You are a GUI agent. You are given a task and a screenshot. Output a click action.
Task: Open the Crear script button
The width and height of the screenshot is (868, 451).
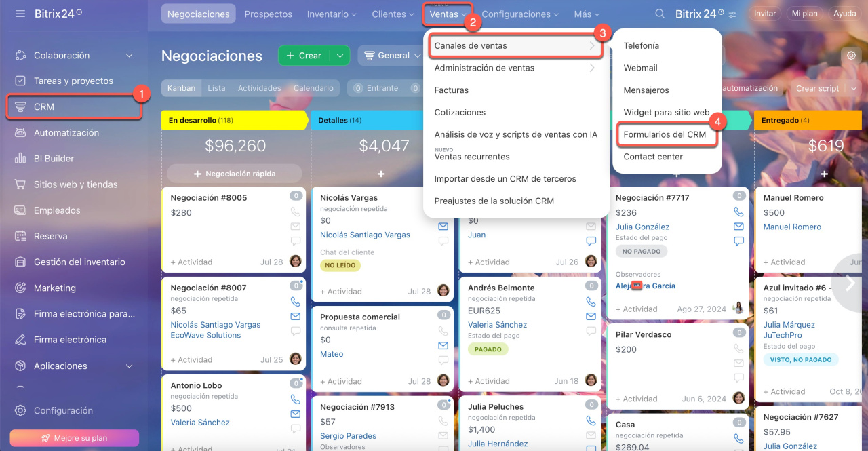point(818,88)
